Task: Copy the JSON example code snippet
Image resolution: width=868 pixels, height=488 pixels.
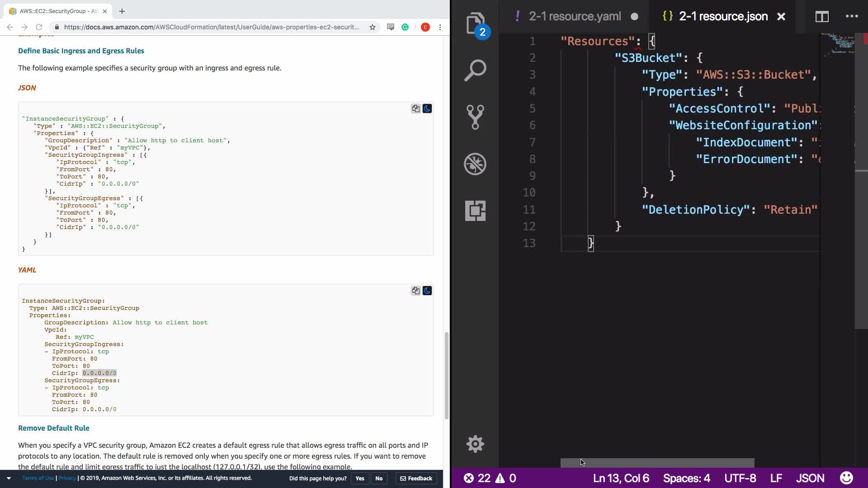Action: click(415, 108)
